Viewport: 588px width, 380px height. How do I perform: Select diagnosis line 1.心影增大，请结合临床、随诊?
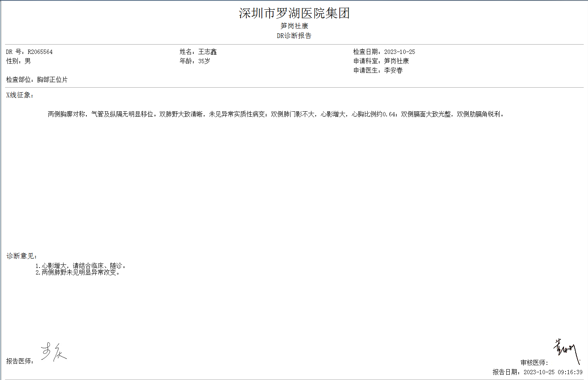tap(81, 266)
